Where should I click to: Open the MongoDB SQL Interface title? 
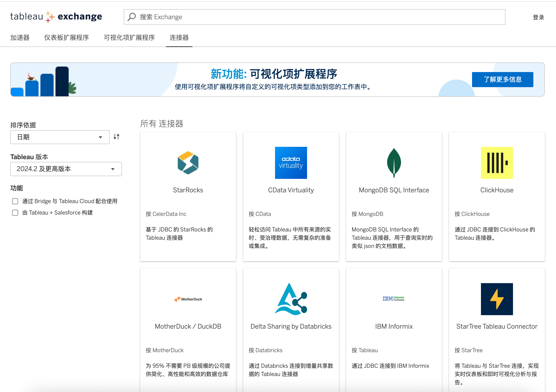(x=394, y=190)
